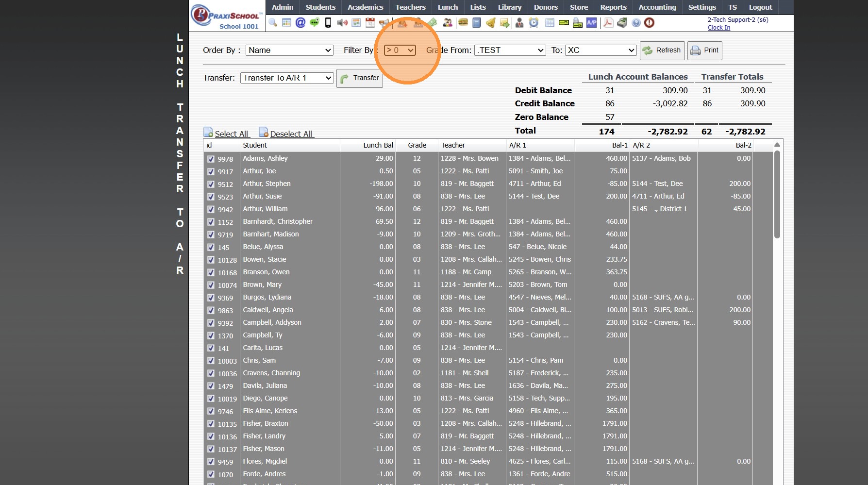Open the Order By dropdown
This screenshot has width=868, height=485.
[x=289, y=50]
